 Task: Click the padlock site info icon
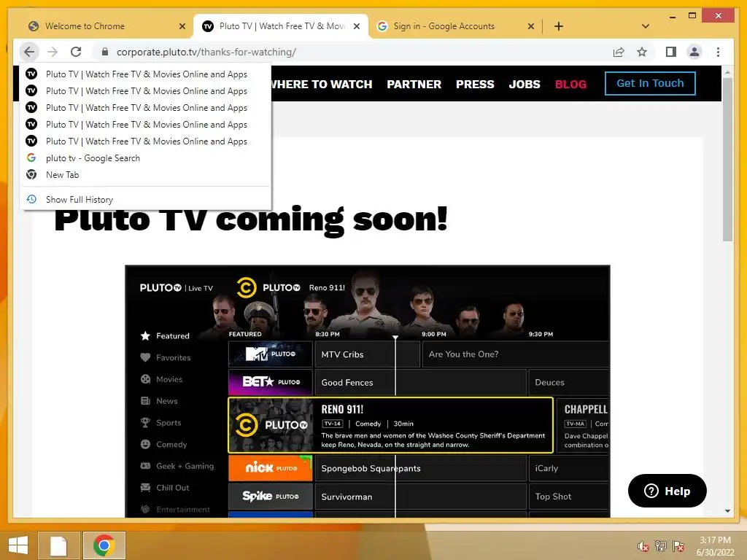[x=105, y=52]
